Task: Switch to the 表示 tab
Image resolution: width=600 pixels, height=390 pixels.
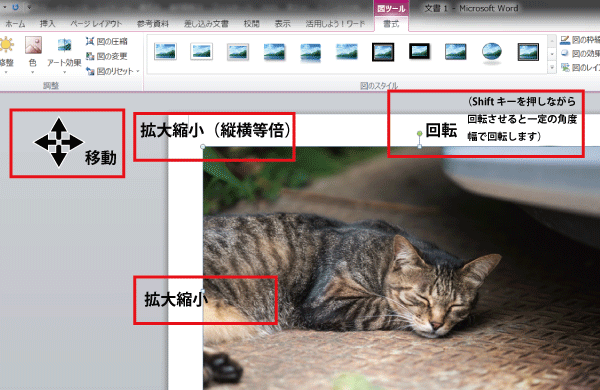Action: 282,24
